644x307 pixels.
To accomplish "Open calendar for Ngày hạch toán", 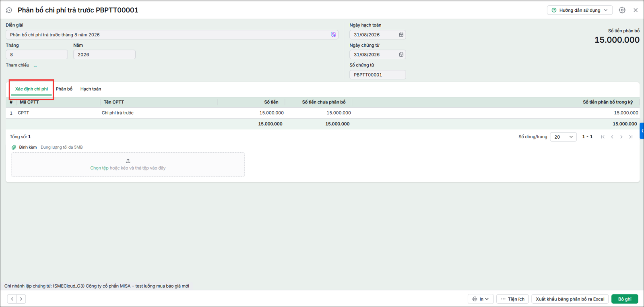I will pyautogui.click(x=401, y=35).
